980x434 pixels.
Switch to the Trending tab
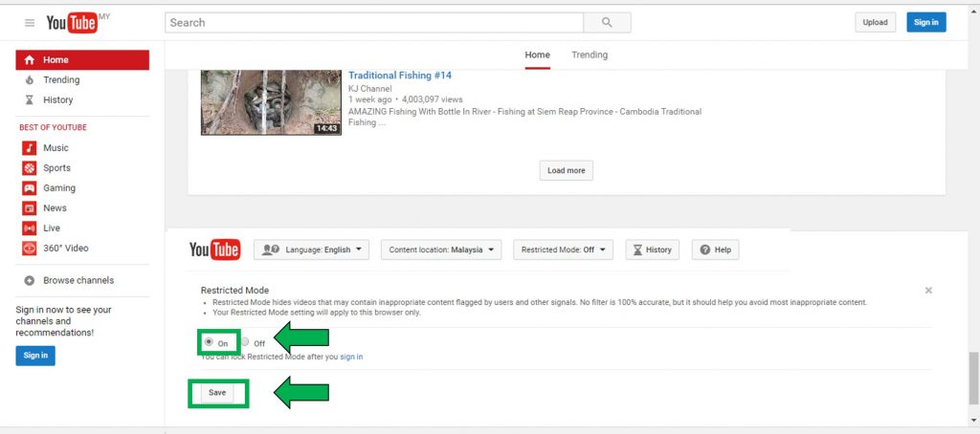pyautogui.click(x=589, y=54)
